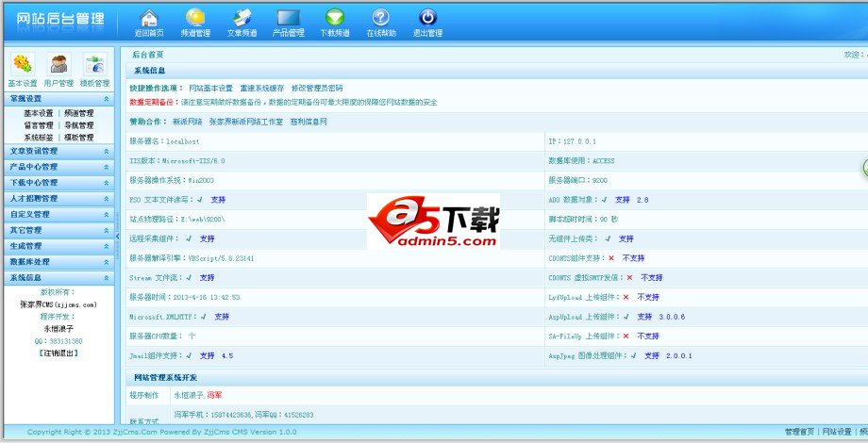Image resolution: width=868 pixels, height=443 pixels.
Task: Click 服务器解译引擎 VBScript version text
Action: [192, 258]
